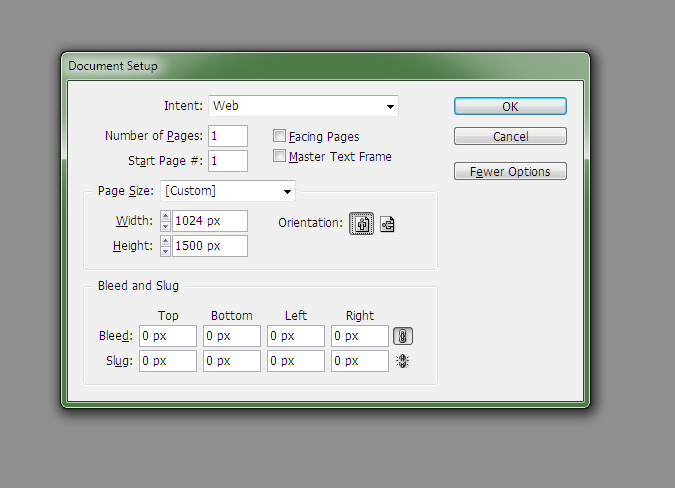Toggle the bleed chain link icon
This screenshot has width=675, height=488.
pyautogui.click(x=402, y=336)
